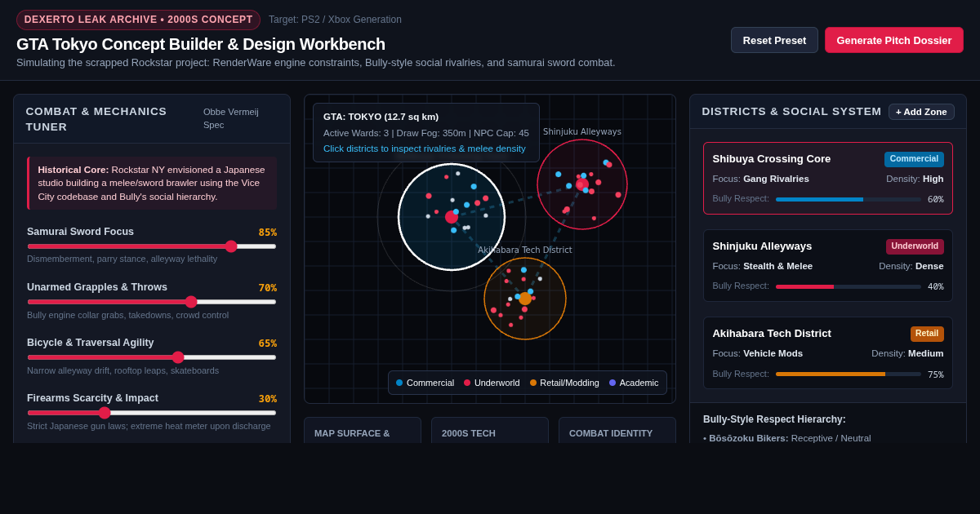
Task: Open the 2000S TECH card
Action: click(490, 431)
